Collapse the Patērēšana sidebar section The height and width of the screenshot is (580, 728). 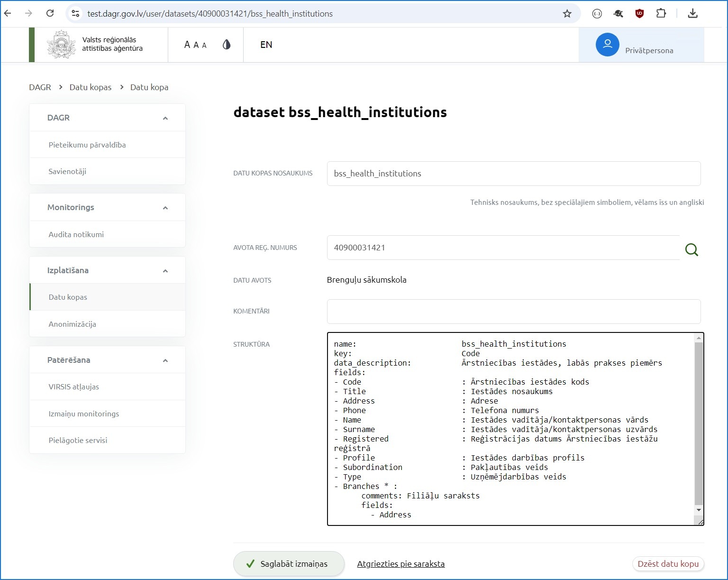click(x=165, y=360)
